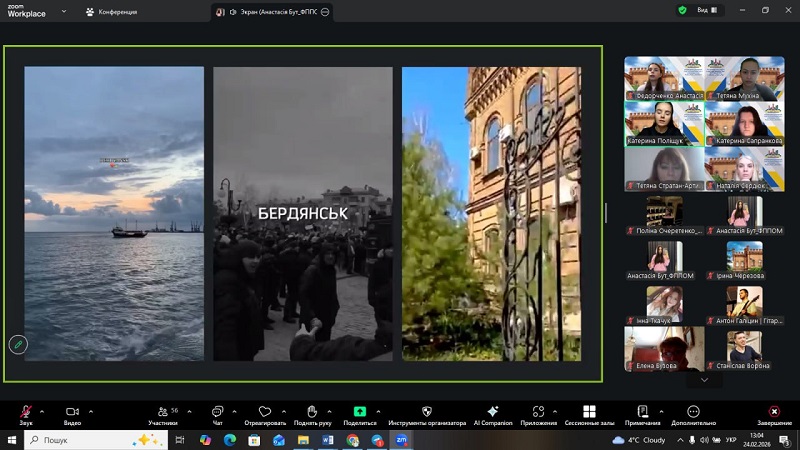Raise hand with Поднять руку

coord(312,412)
